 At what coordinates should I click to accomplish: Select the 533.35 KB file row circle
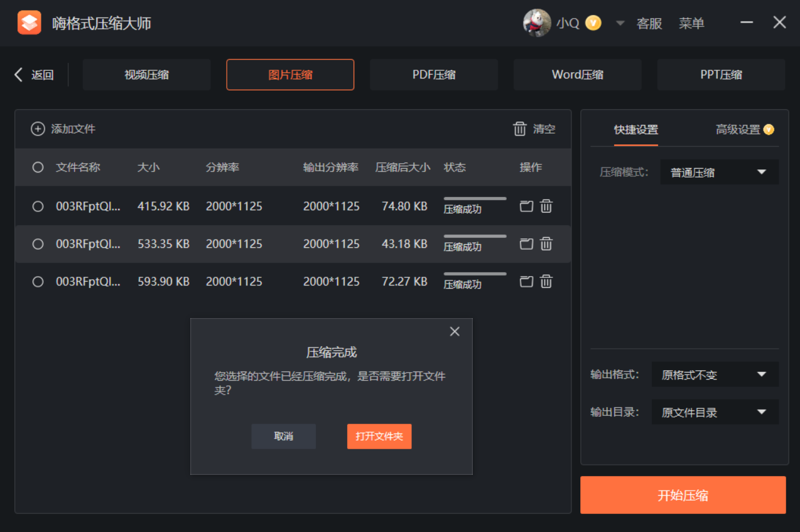[38, 244]
